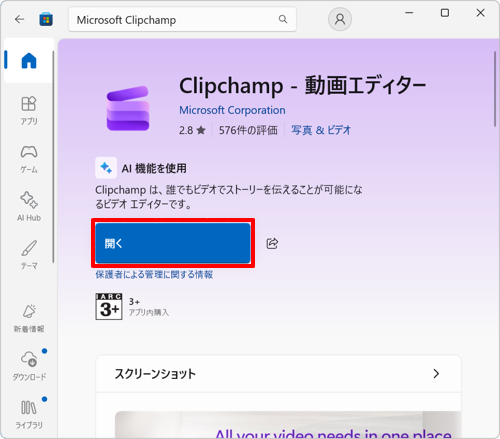Click the screenshot preview thumbnail
Image resolution: width=500 pixels, height=439 pixels.
pos(288,425)
